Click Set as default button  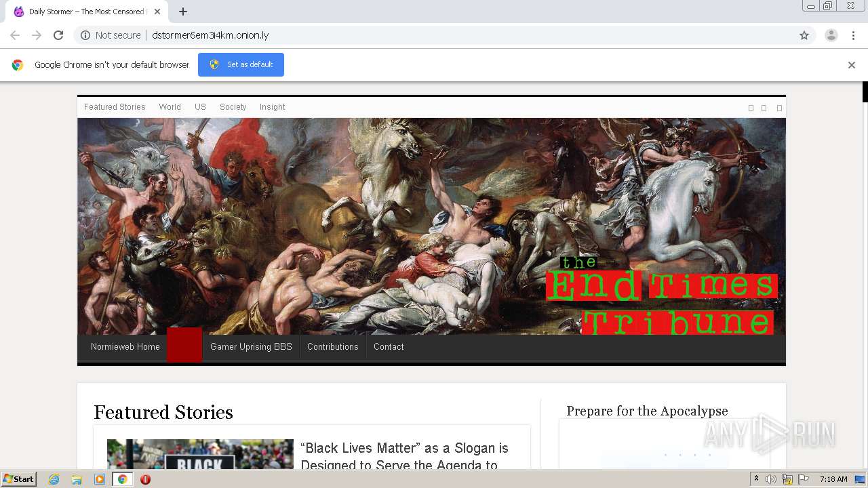point(241,64)
